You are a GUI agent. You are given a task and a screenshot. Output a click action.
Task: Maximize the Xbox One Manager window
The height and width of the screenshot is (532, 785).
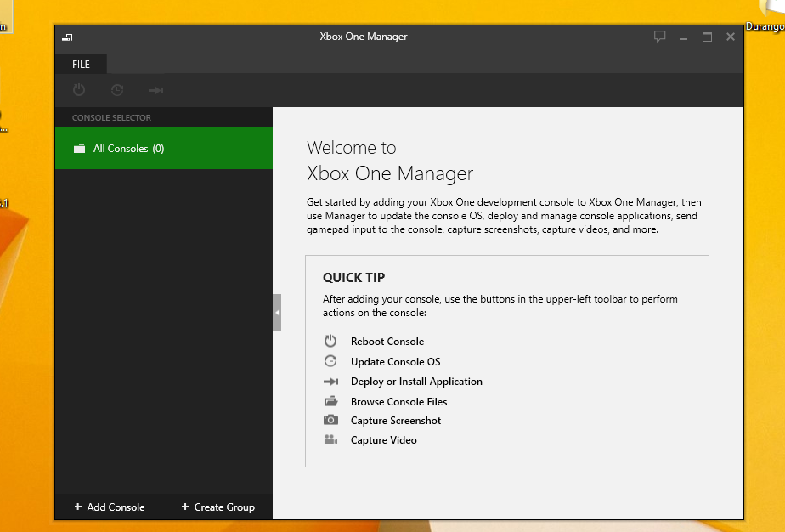(707, 37)
